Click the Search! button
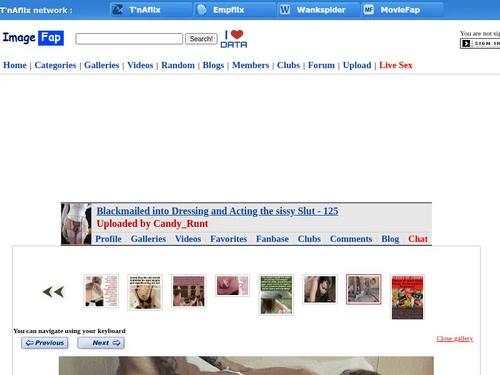Image resolution: width=500 pixels, height=375 pixels. [x=201, y=39]
